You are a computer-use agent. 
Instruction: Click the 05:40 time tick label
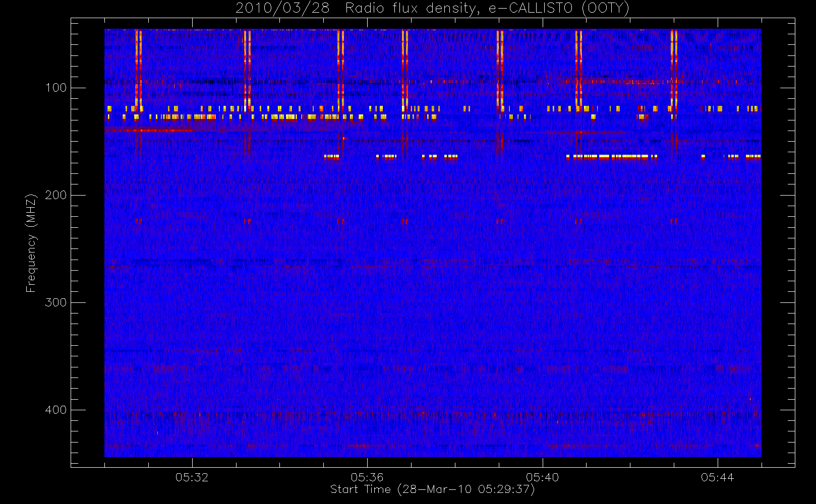tap(542, 477)
